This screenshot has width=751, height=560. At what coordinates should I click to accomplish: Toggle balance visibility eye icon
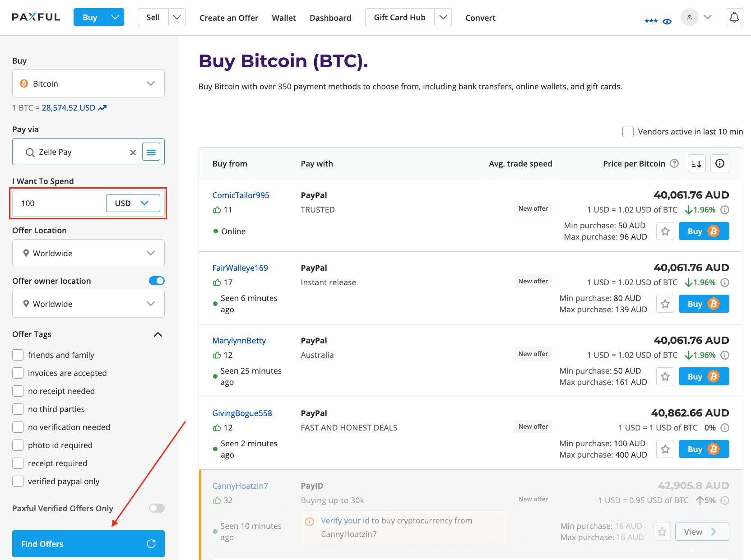click(x=667, y=21)
